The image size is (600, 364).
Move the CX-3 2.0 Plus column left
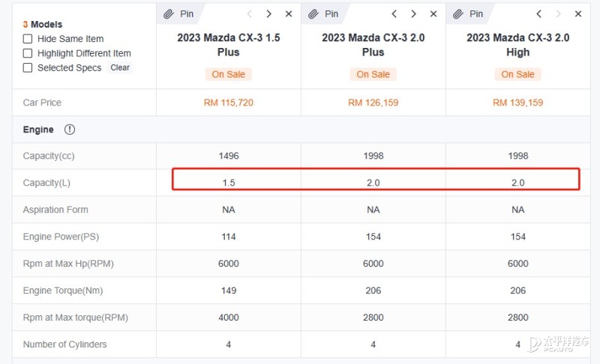394,14
